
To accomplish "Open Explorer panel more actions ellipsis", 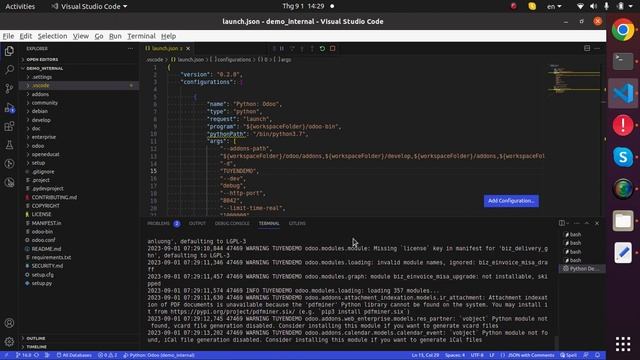I will (x=130, y=49).
